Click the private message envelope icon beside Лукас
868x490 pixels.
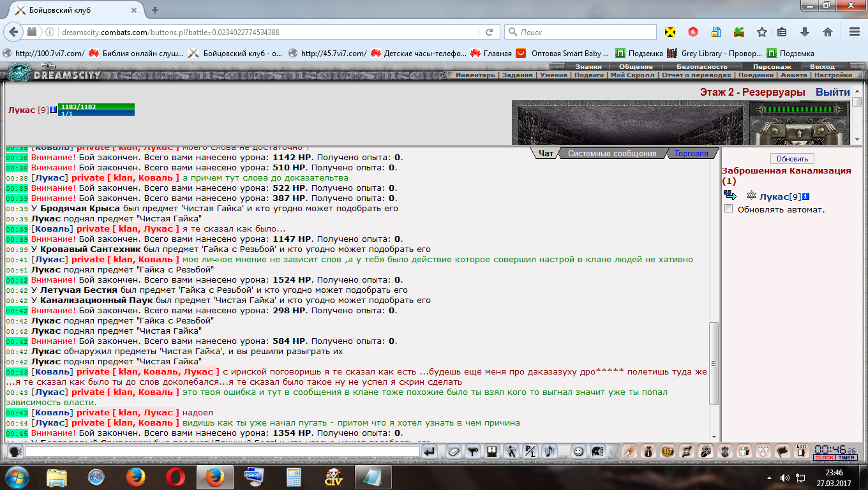[x=730, y=196]
